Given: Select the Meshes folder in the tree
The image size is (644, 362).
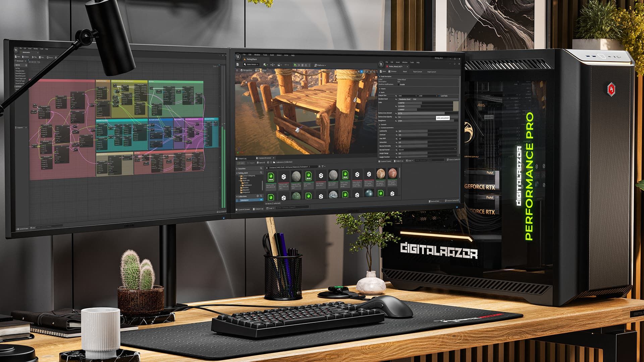Looking at the screenshot, I should coord(245,187).
